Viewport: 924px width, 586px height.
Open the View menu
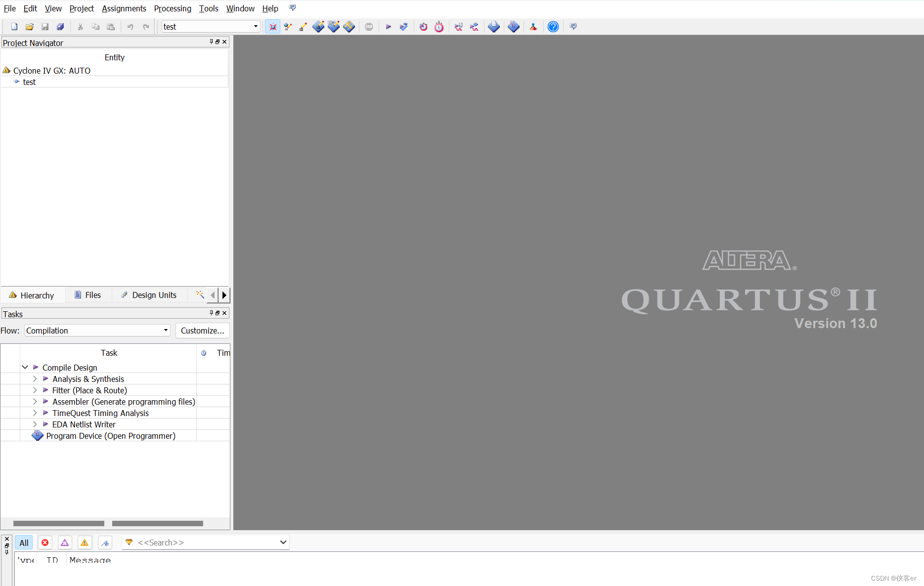point(53,8)
